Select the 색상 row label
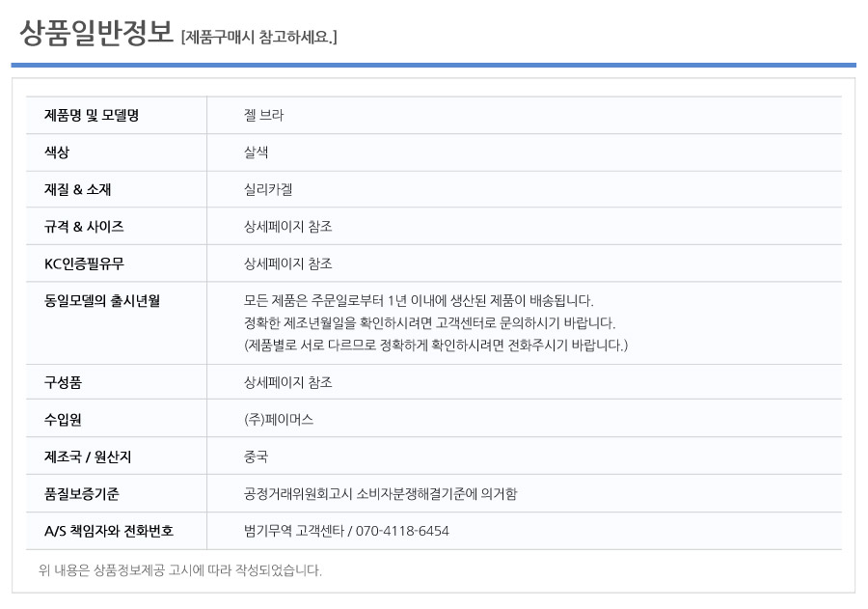This screenshot has width=868, height=609. 57,152
